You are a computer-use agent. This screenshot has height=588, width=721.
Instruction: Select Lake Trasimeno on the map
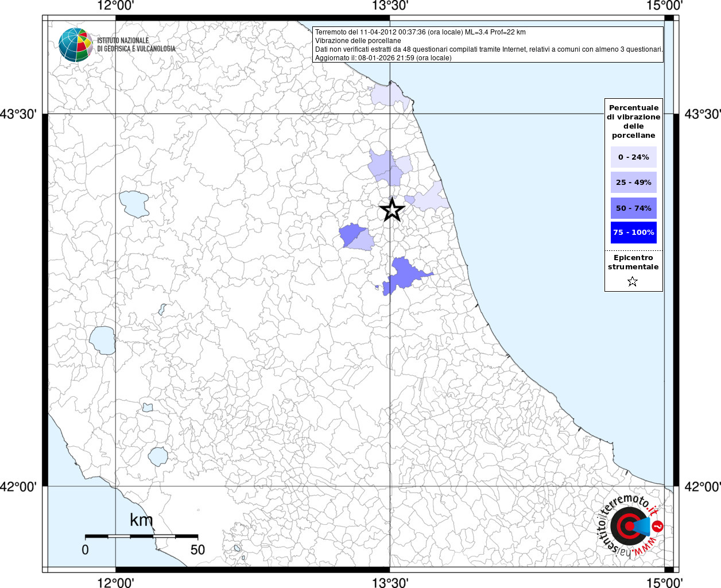134,204
